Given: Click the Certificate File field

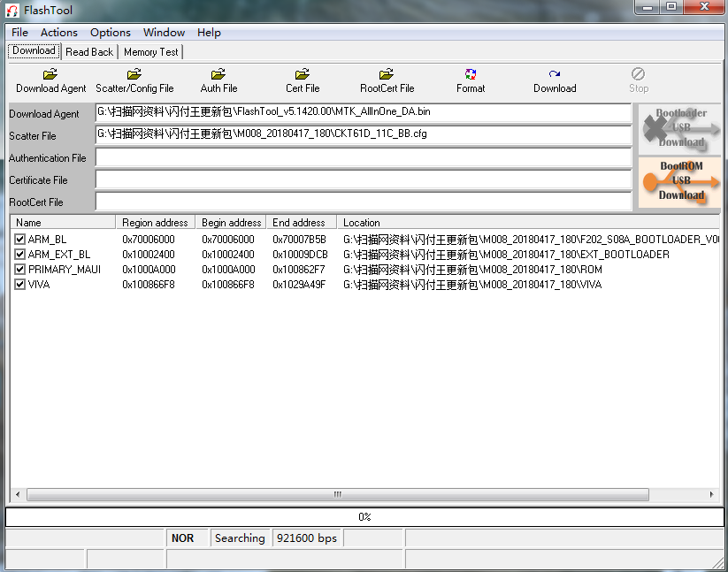Looking at the screenshot, I should (363, 179).
